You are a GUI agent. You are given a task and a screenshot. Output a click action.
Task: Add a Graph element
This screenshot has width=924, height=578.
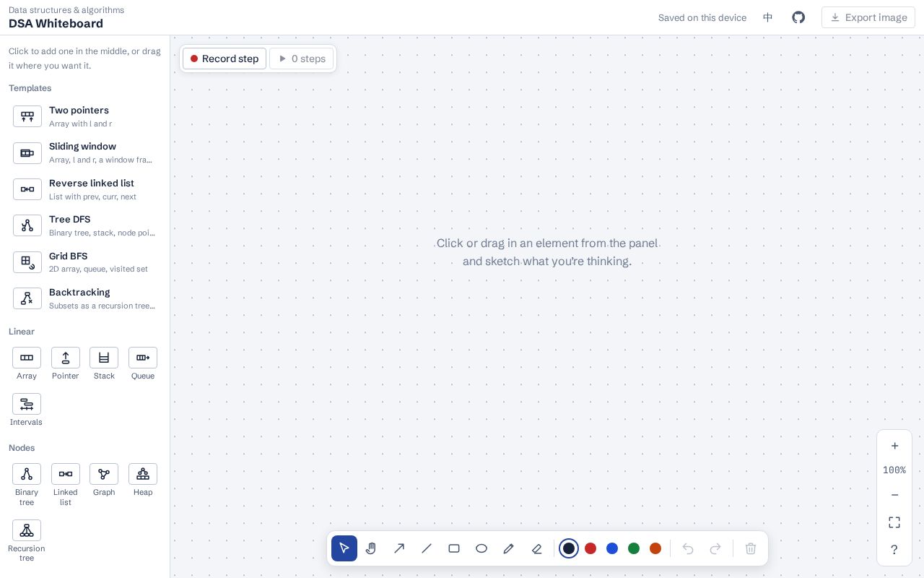(x=104, y=480)
